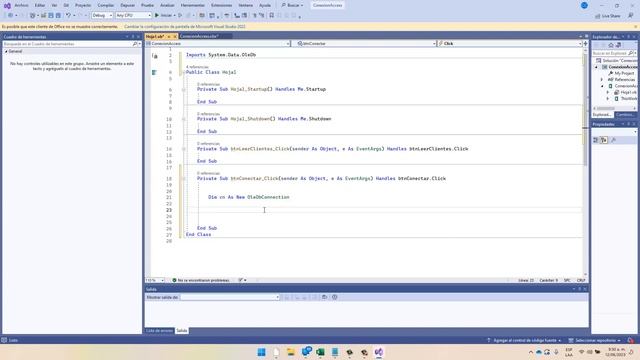Click the Visual Studio logo icon
Screen dimensions: 640x360
point(7,6)
